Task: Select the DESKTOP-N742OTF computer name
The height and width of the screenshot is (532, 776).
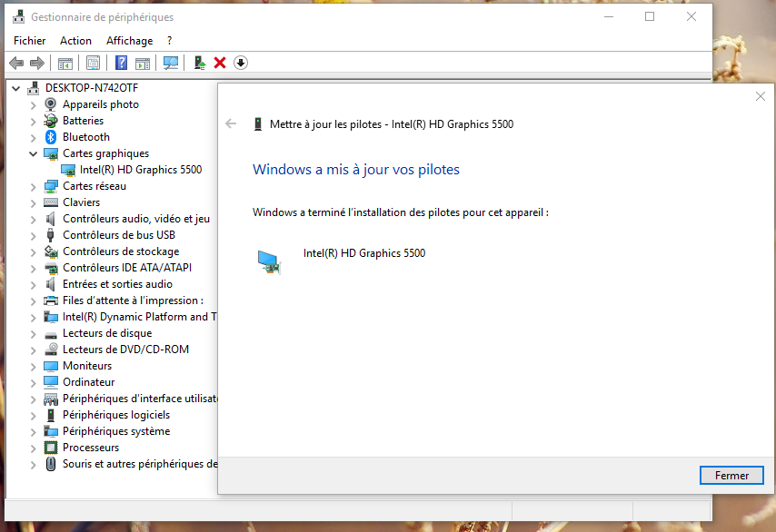Action: point(92,88)
